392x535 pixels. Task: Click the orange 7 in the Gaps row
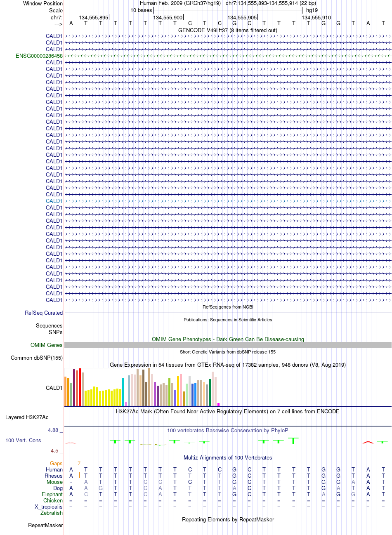(x=79, y=463)
